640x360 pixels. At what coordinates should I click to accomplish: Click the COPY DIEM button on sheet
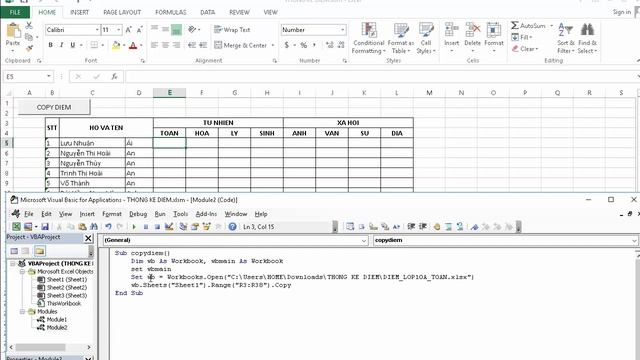click(x=54, y=107)
